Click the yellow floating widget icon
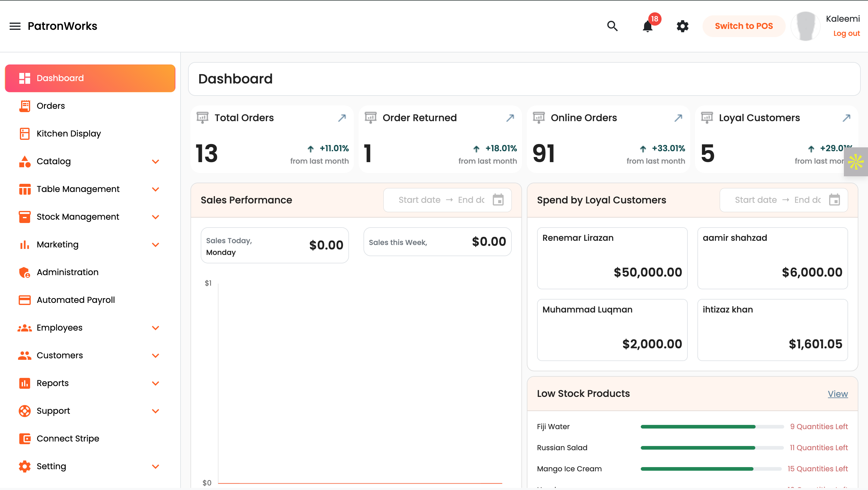868x490 pixels. 856,162
